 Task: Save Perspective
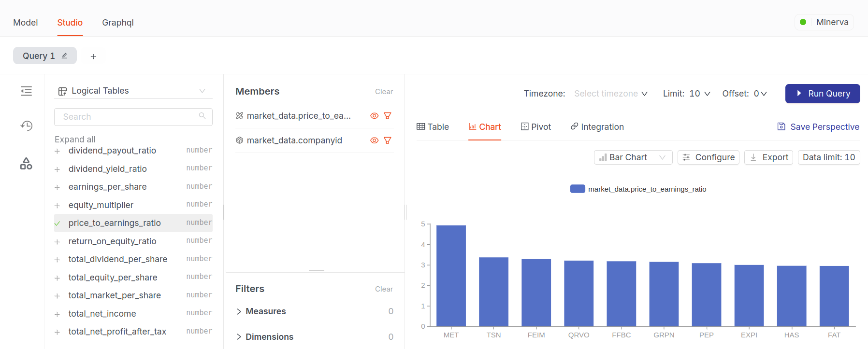(x=818, y=127)
